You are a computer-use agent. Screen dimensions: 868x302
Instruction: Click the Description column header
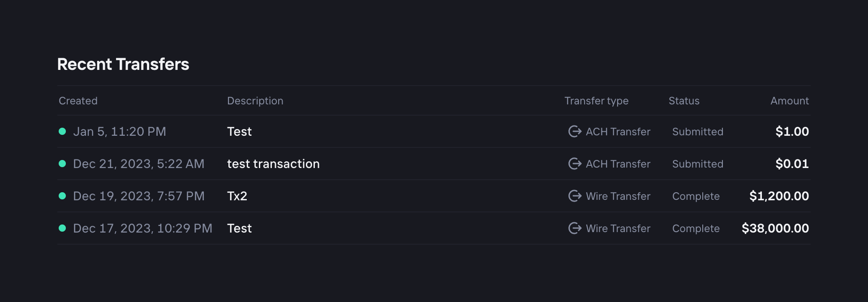[x=255, y=101]
